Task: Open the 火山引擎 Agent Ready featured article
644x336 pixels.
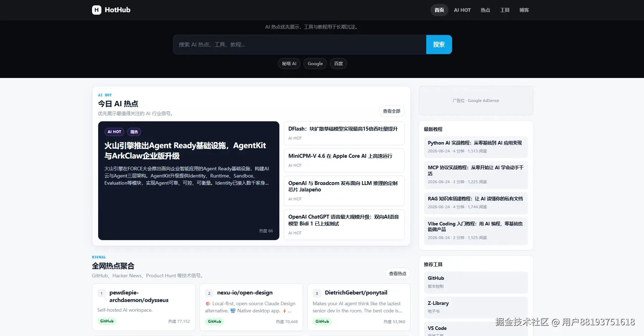Action: click(x=189, y=181)
